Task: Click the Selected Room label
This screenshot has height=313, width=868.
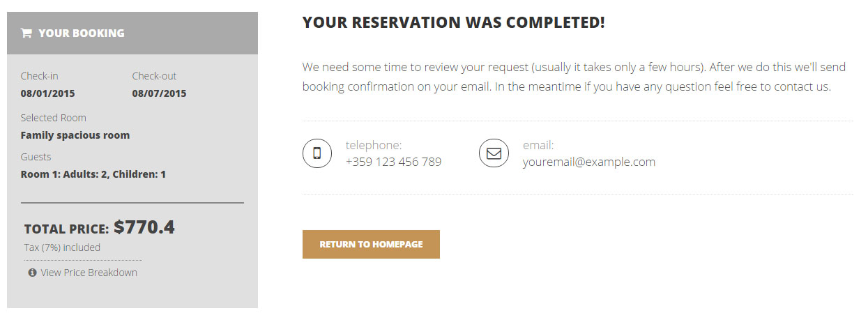Action: pyautogui.click(x=53, y=118)
